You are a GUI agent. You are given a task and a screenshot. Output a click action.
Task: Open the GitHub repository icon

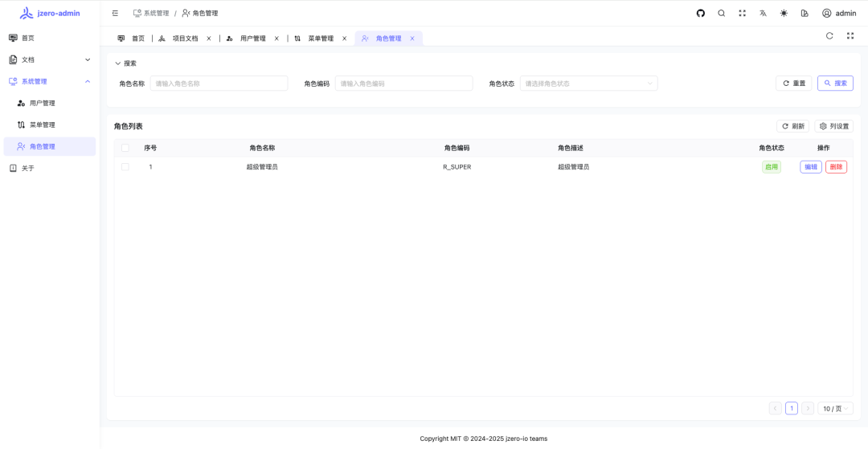(x=700, y=14)
